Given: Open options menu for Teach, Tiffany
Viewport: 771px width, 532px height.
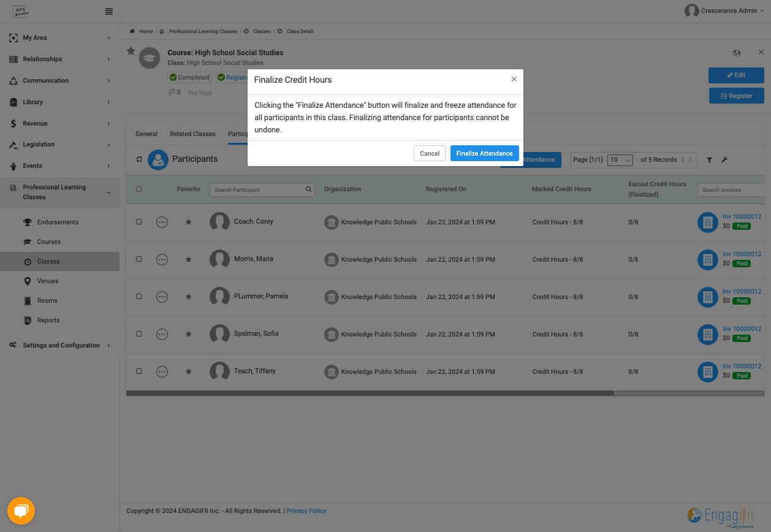Looking at the screenshot, I should (x=162, y=371).
